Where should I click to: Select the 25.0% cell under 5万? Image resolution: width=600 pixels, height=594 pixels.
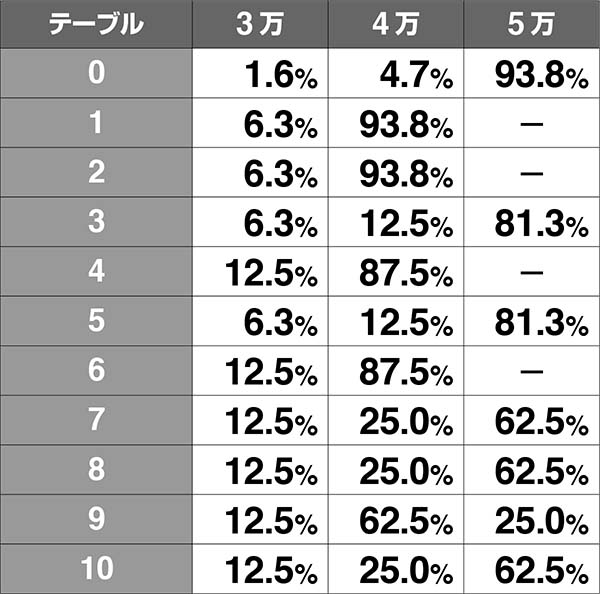(541, 518)
